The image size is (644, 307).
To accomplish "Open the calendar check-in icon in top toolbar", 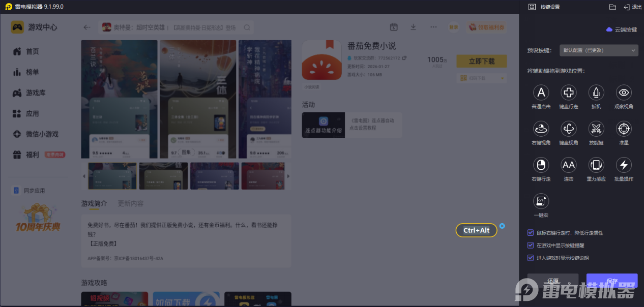I will click(x=394, y=27).
